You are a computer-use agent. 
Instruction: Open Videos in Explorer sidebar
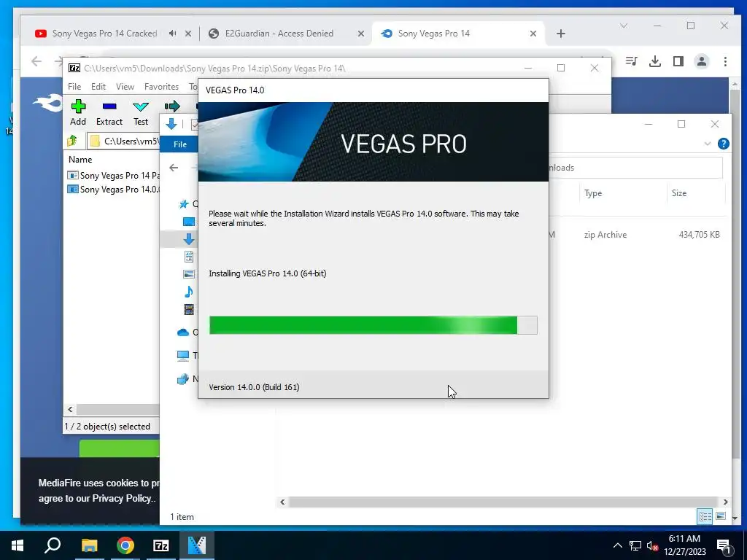click(189, 309)
